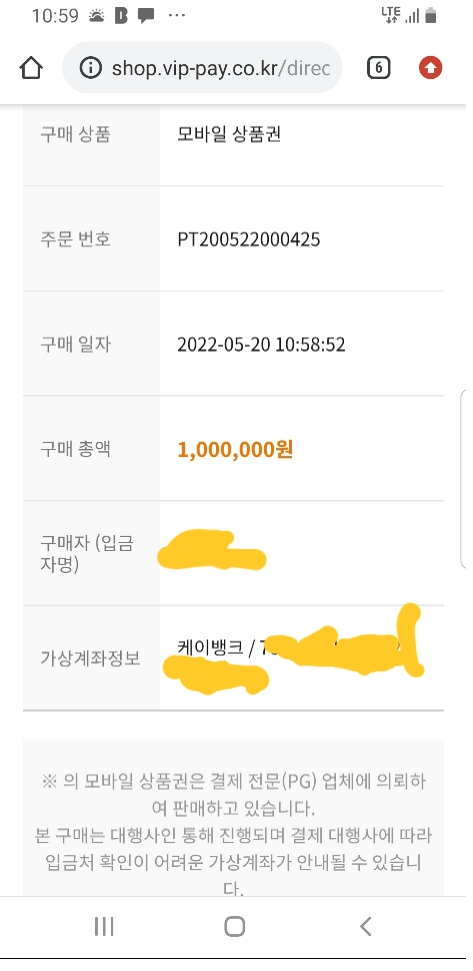
Task: Open the tab switcher showing 6 tabs
Action: tap(378, 67)
